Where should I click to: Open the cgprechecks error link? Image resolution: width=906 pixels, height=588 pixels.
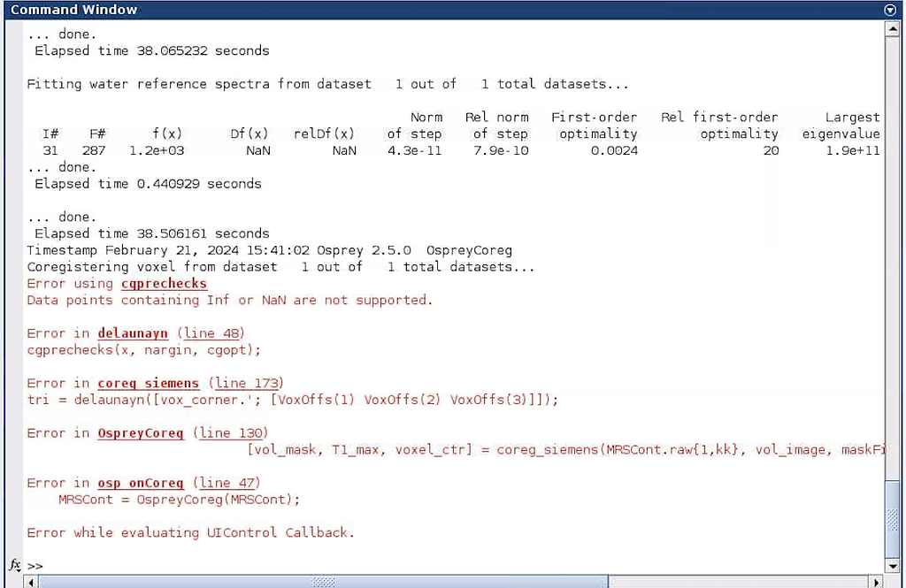[x=164, y=283]
